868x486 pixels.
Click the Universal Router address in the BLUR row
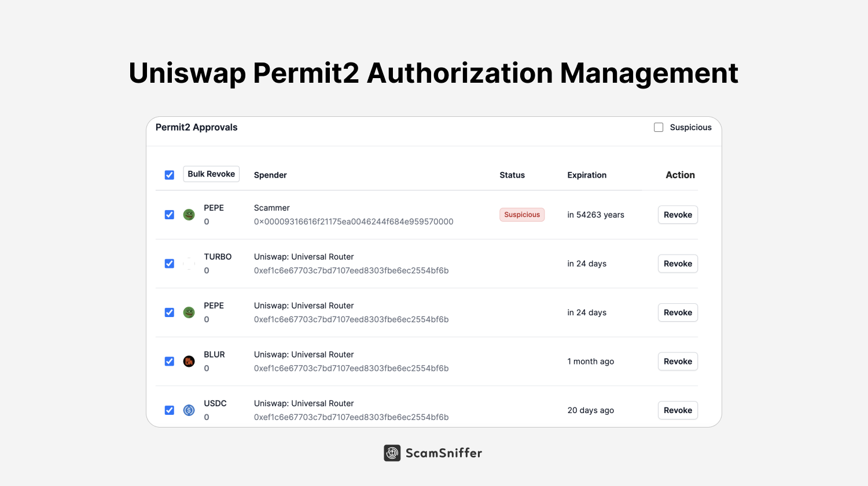pos(351,368)
